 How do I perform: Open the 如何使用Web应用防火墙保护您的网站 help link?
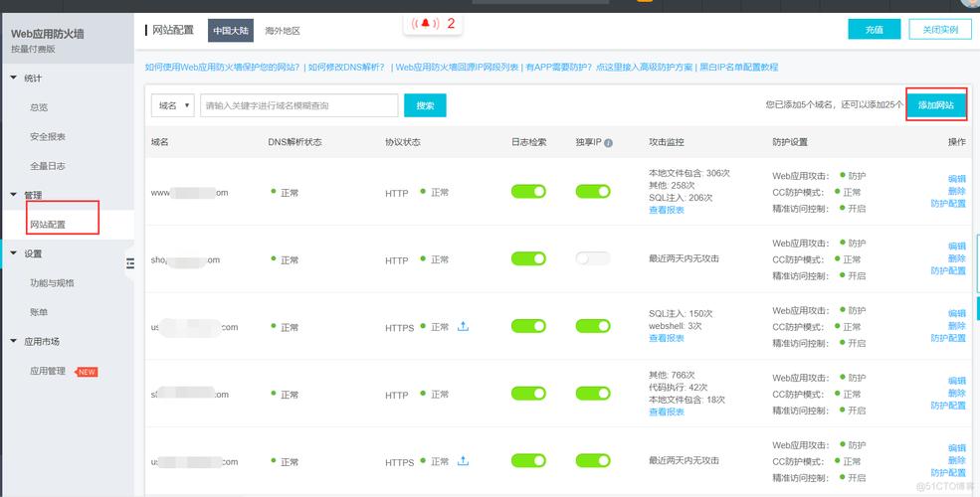pyautogui.click(x=223, y=67)
